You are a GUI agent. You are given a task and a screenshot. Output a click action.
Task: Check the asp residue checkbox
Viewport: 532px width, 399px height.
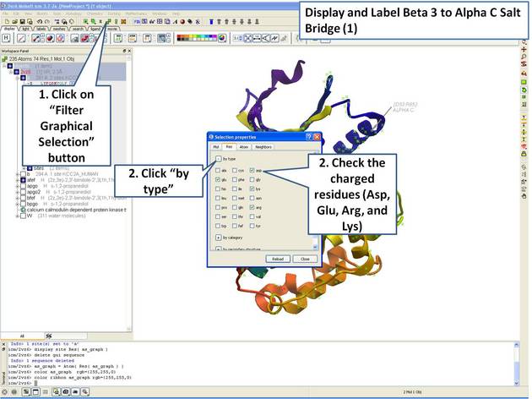[252, 170]
